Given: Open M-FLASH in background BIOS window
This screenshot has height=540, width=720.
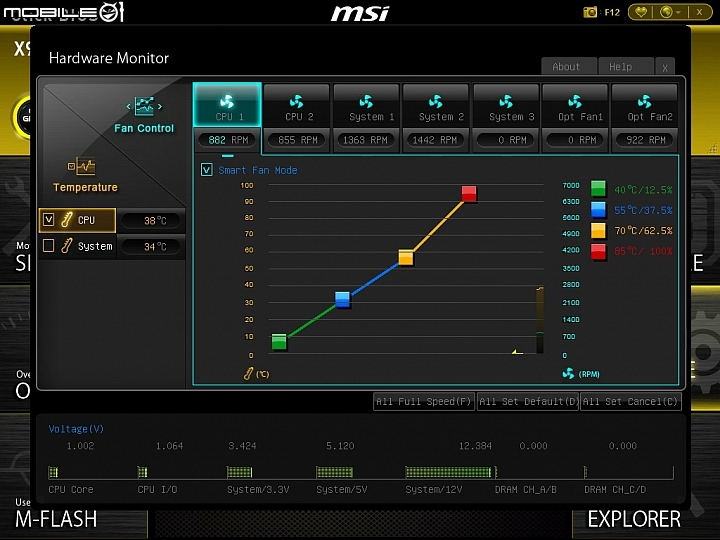Looking at the screenshot, I should (56, 519).
